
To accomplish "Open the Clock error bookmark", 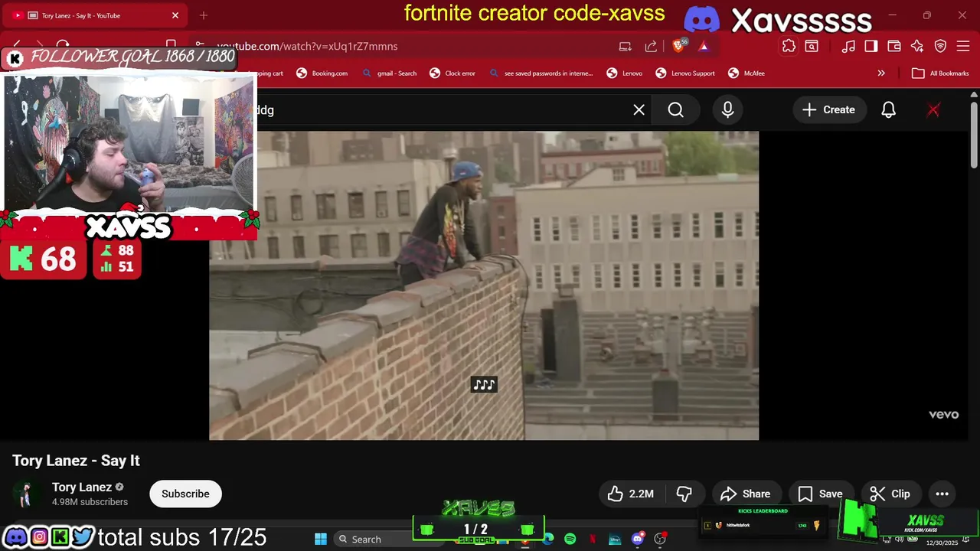I will click(452, 73).
